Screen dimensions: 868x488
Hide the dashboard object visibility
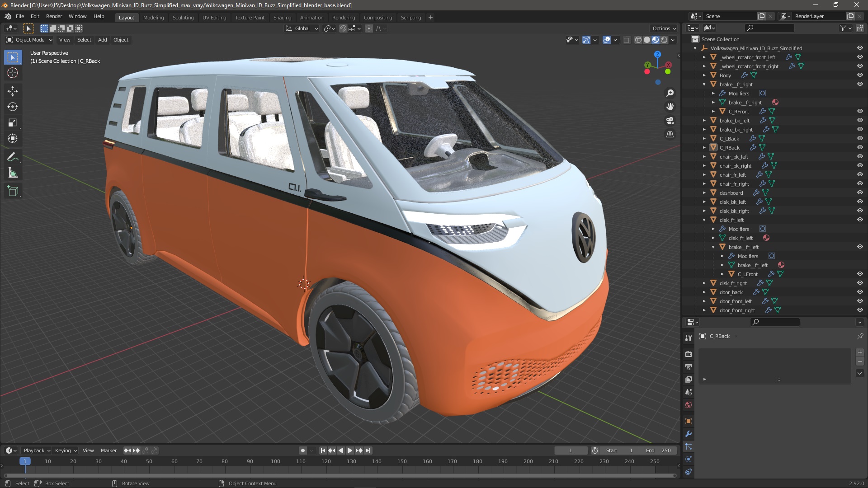click(860, 192)
